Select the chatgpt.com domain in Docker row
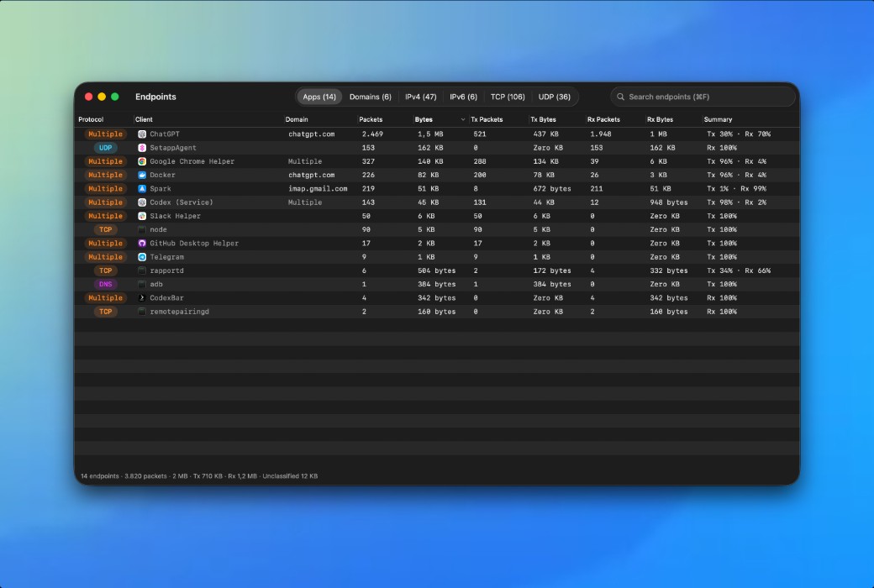Screen dimensions: 874x588 [312, 175]
